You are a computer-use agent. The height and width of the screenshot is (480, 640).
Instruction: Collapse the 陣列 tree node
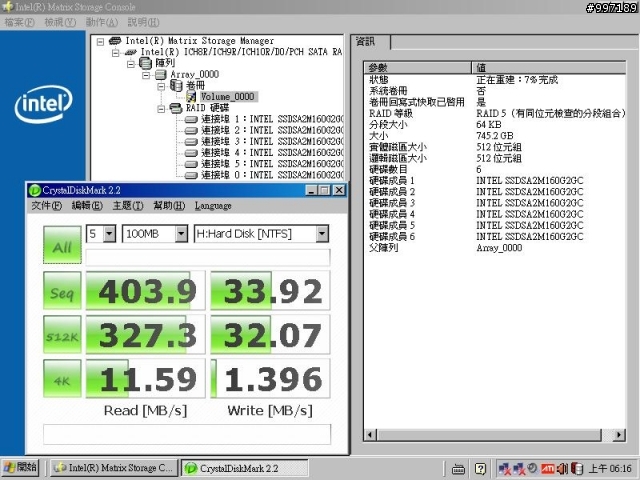click(x=131, y=64)
